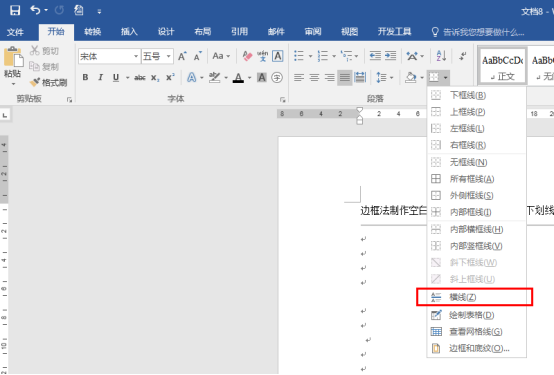554x375 pixels.
Task: Toggle show paragraph marks icon
Action: point(462,56)
